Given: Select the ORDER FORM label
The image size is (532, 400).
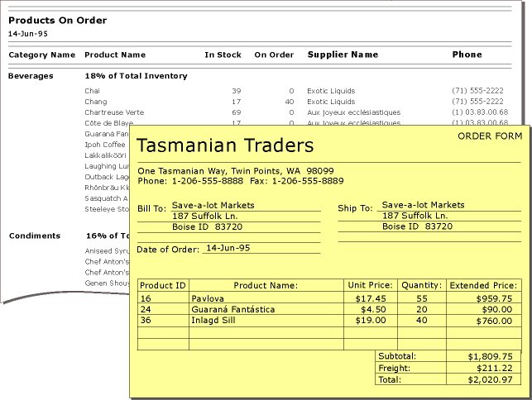Looking at the screenshot, I should point(488,136).
